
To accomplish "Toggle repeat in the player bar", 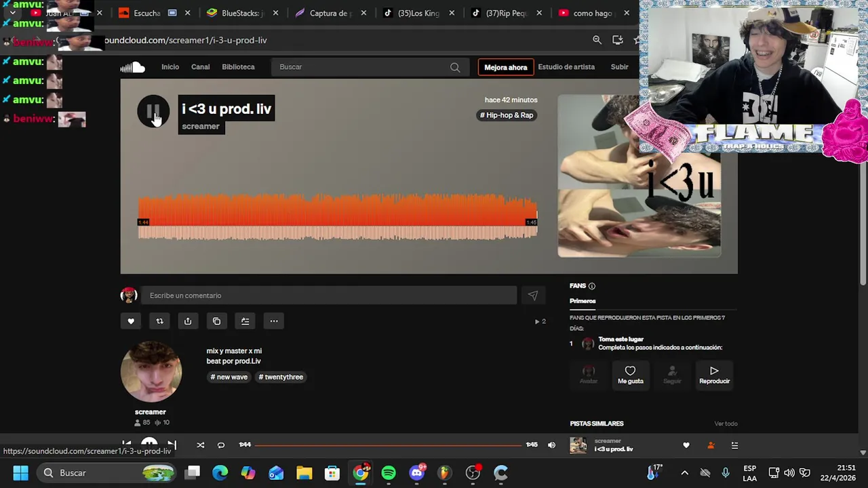I will click(x=221, y=445).
